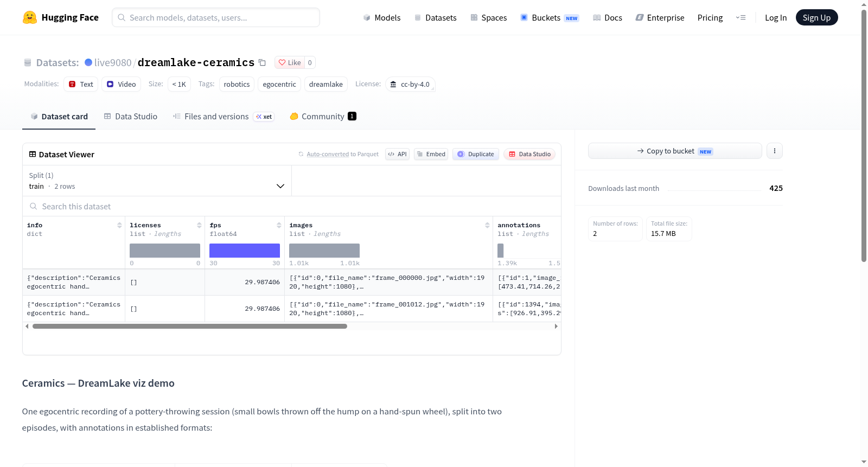Click the dreamlake-ceramics dataset title

(196, 62)
